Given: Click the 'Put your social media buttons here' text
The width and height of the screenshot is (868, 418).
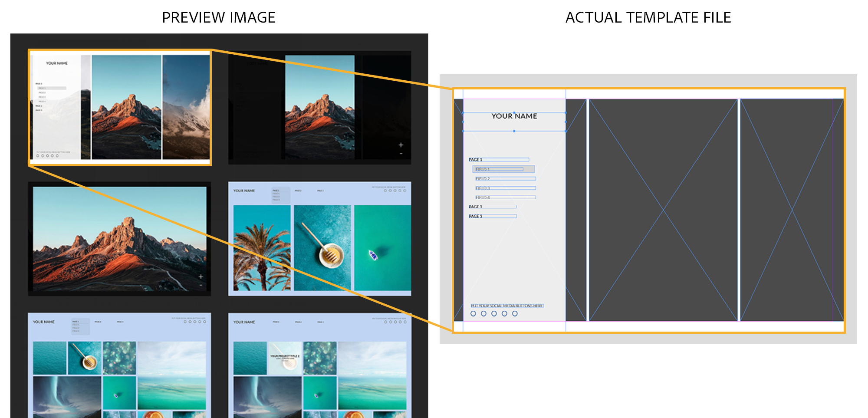Looking at the screenshot, I should click(x=506, y=306).
